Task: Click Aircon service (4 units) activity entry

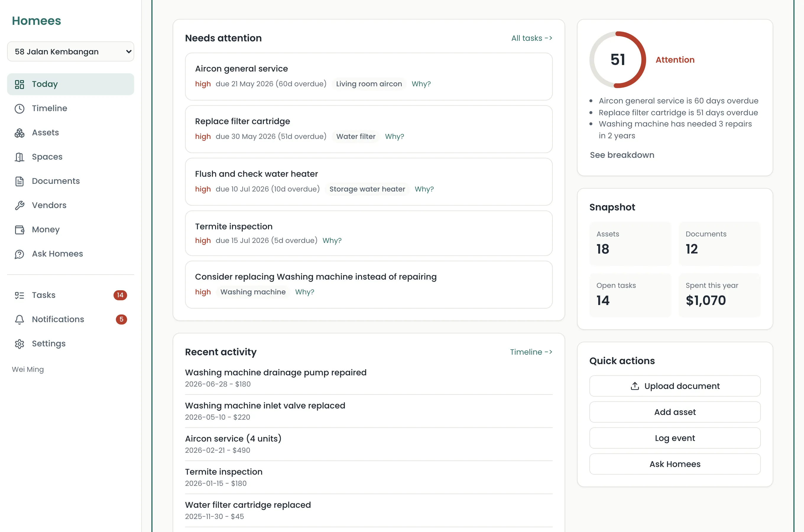Action: click(x=369, y=444)
